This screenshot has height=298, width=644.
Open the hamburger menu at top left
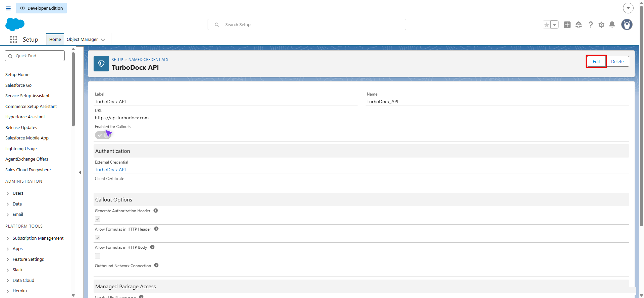[x=8, y=8]
